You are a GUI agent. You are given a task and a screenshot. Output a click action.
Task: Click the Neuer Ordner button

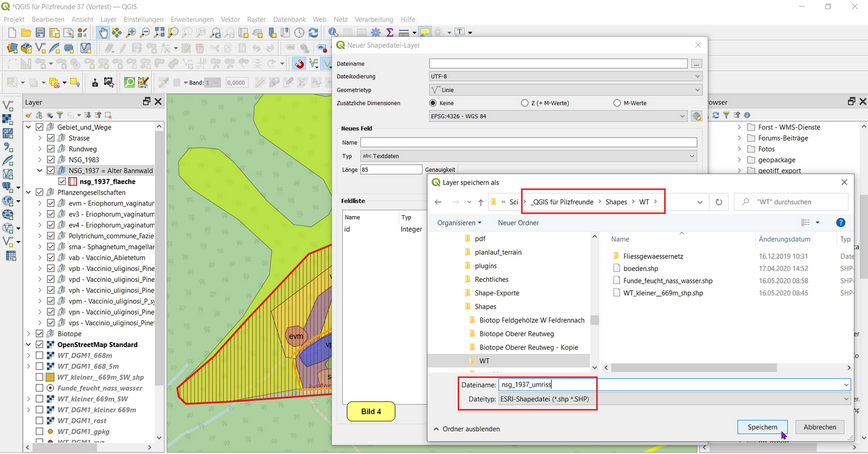518,223
